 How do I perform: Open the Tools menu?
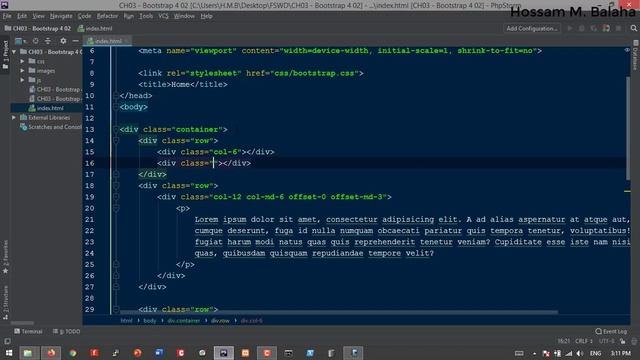146,16
